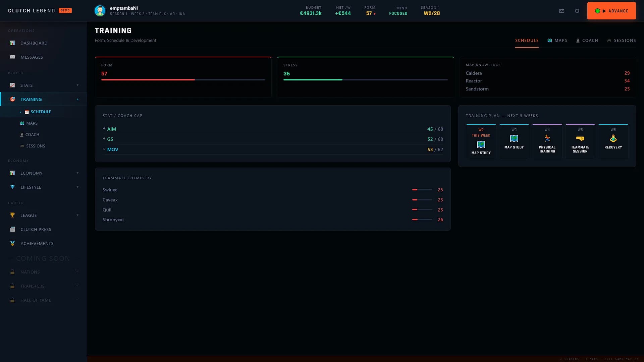Click the Stats graph icon in sidebar

12,85
